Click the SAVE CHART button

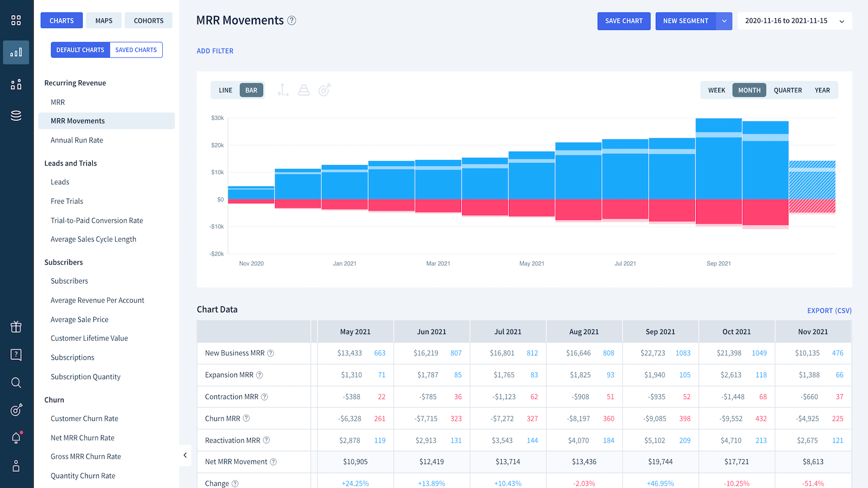[624, 21]
